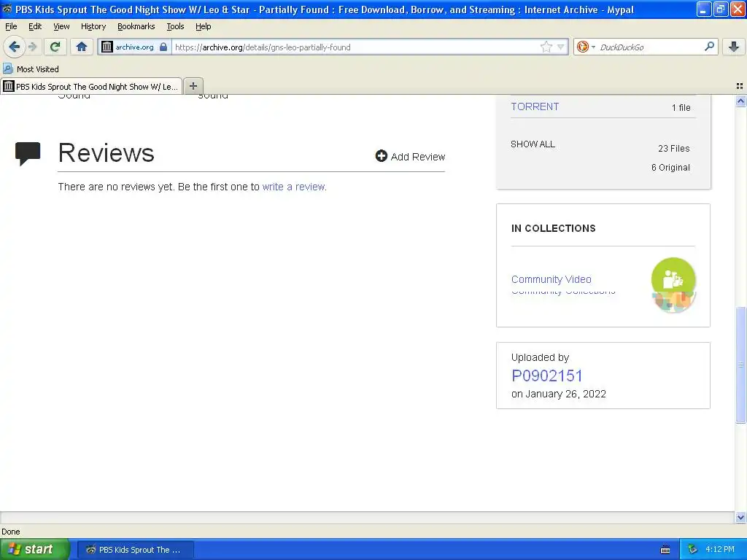Click the Reviews speech bubble icon
The height and width of the screenshot is (560, 747).
28,153
